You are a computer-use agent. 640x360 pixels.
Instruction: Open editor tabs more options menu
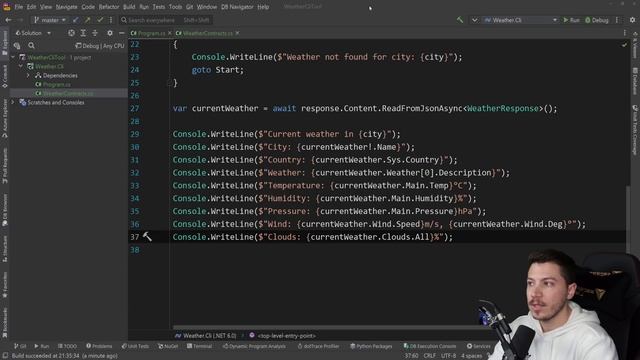point(624,33)
